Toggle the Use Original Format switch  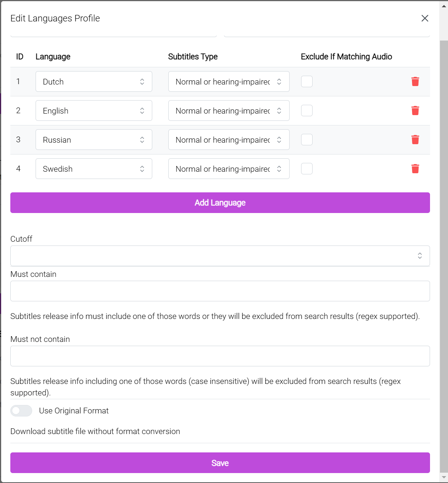21,411
